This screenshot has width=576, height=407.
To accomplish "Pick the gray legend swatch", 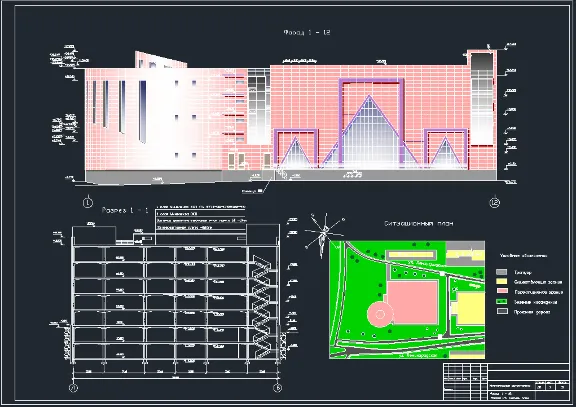I will click(502, 272).
